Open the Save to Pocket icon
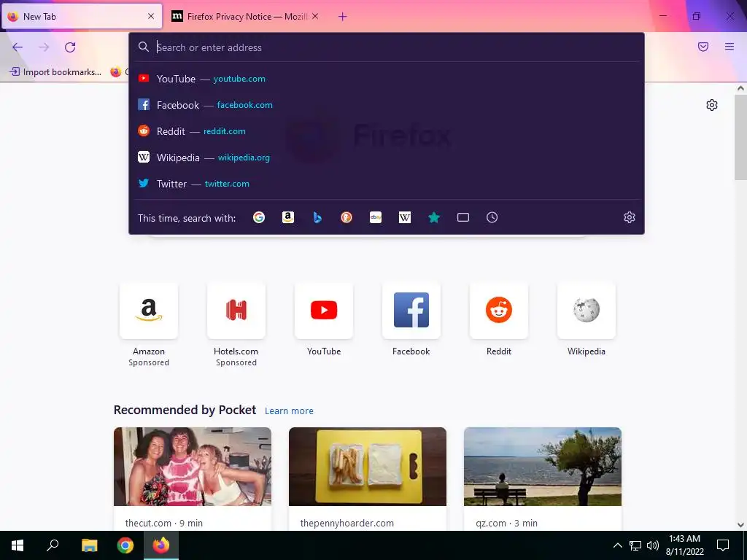Image resolution: width=747 pixels, height=560 pixels. [x=703, y=47]
